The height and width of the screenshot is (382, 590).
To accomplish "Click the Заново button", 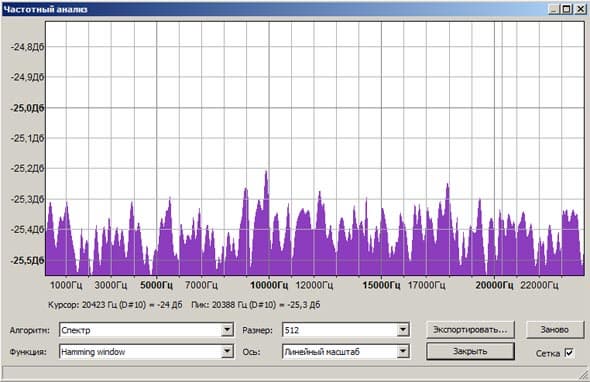I will 554,330.
